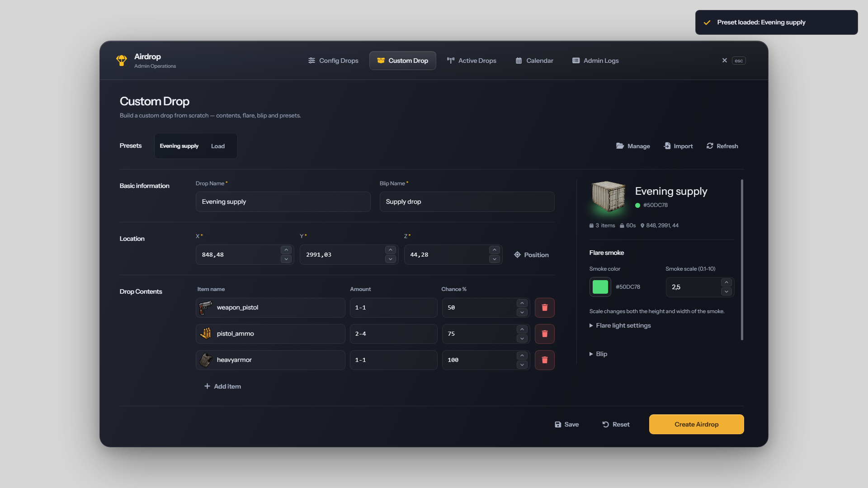Click the right panel scrollbar
Image resolution: width=868 pixels, height=488 pixels.
tap(742, 260)
